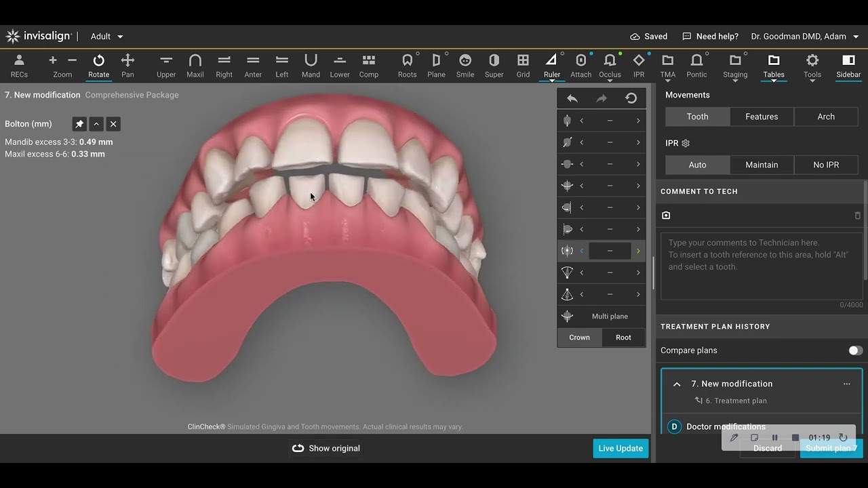Click Show original
This screenshot has width=868, height=488.
pos(326,448)
